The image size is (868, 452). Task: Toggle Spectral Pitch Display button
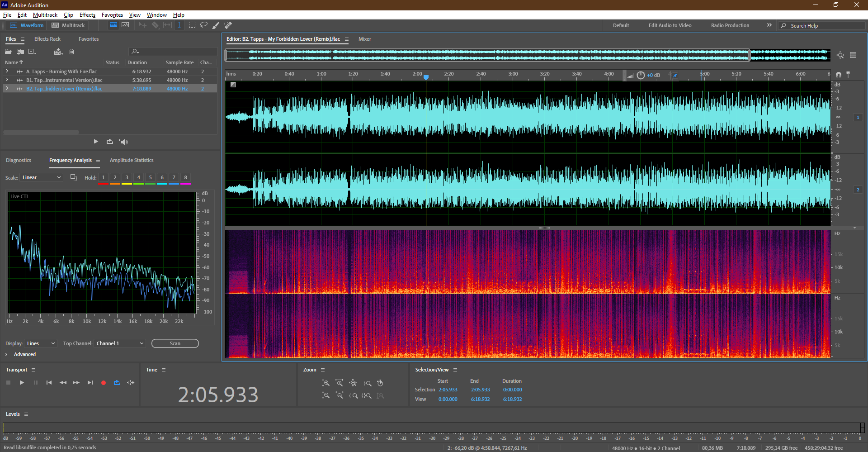tap(125, 25)
